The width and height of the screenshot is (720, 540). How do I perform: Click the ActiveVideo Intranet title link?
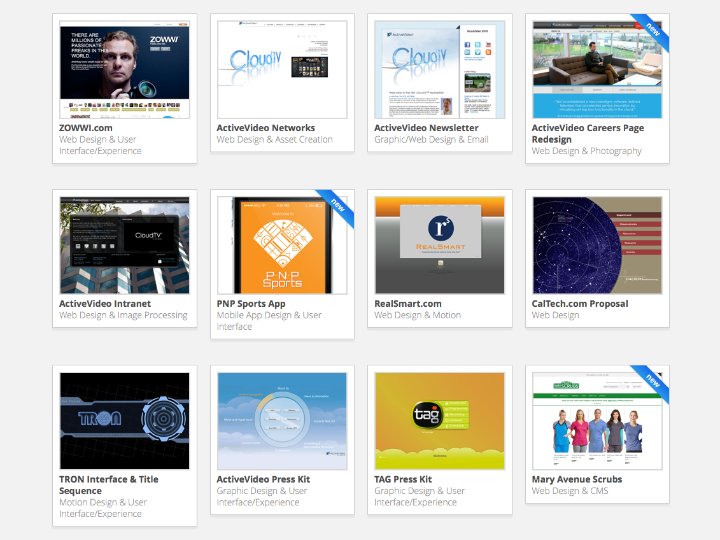105,304
